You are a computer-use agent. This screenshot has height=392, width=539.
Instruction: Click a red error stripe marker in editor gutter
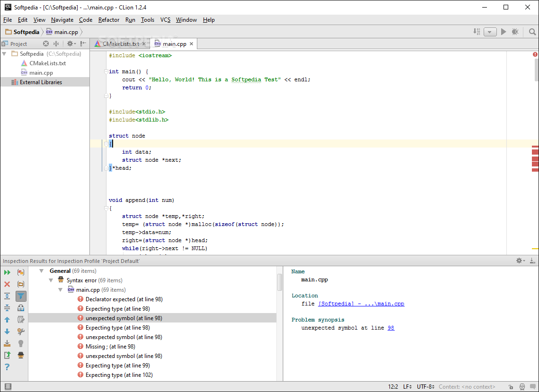point(535,152)
